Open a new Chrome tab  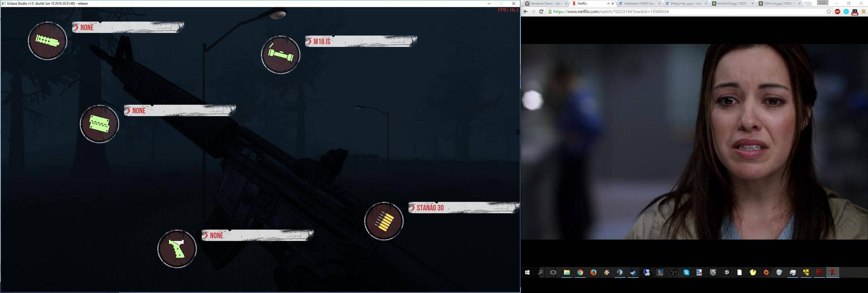[808, 3]
